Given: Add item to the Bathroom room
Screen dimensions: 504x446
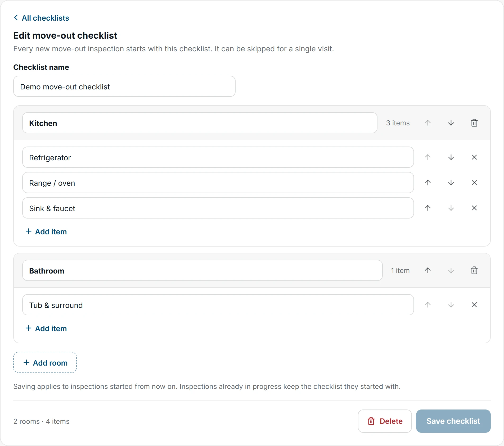Looking at the screenshot, I should [46, 329].
